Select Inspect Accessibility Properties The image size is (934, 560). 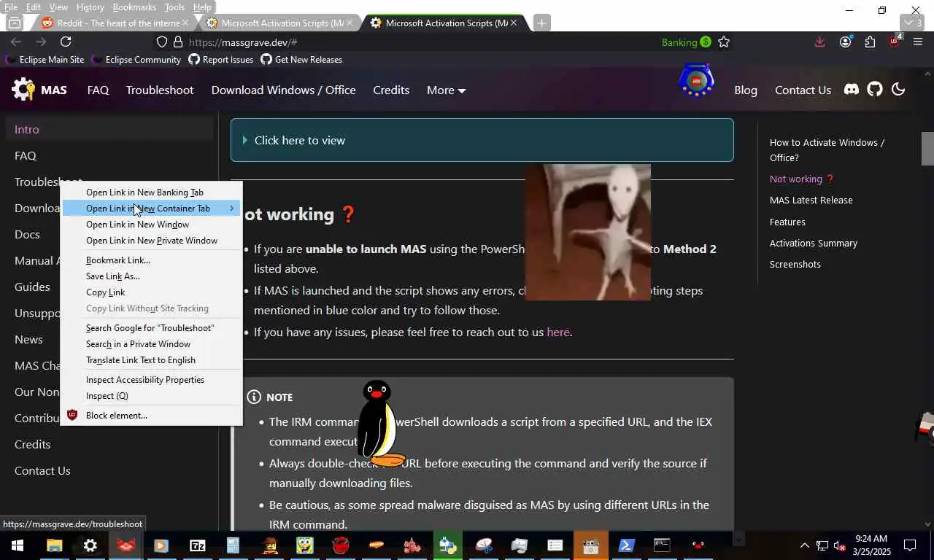152,380
